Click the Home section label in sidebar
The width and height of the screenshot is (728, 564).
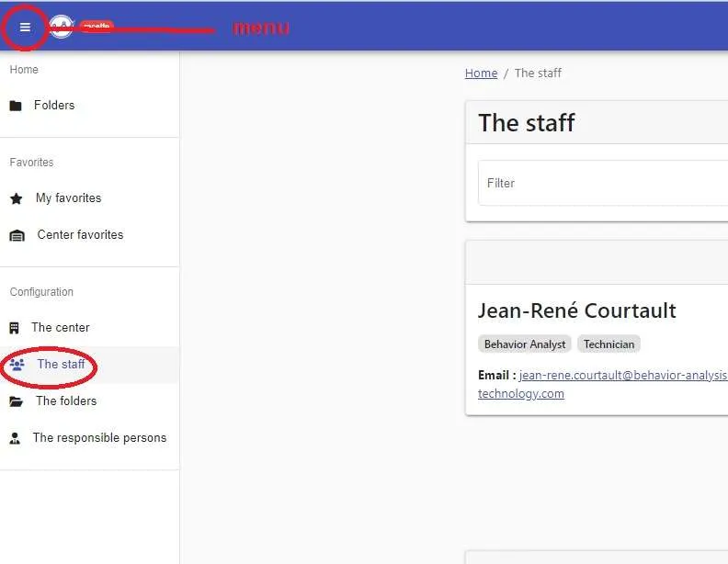(24, 70)
